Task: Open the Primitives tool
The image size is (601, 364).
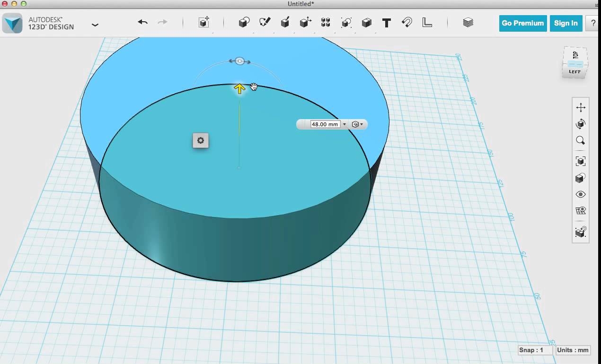Action: [244, 22]
